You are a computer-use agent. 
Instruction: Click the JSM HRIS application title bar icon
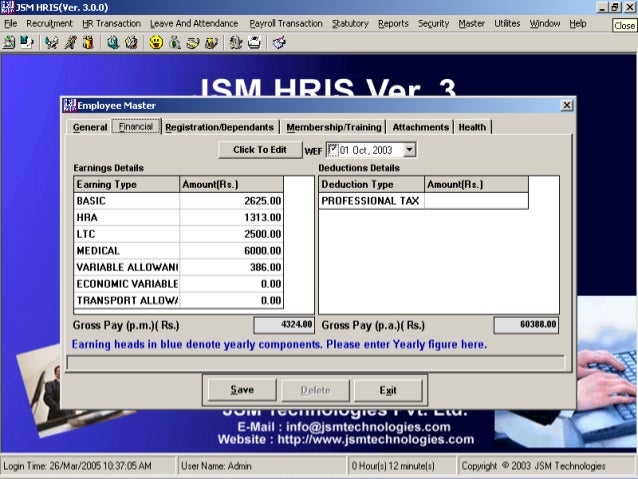coord(7,7)
